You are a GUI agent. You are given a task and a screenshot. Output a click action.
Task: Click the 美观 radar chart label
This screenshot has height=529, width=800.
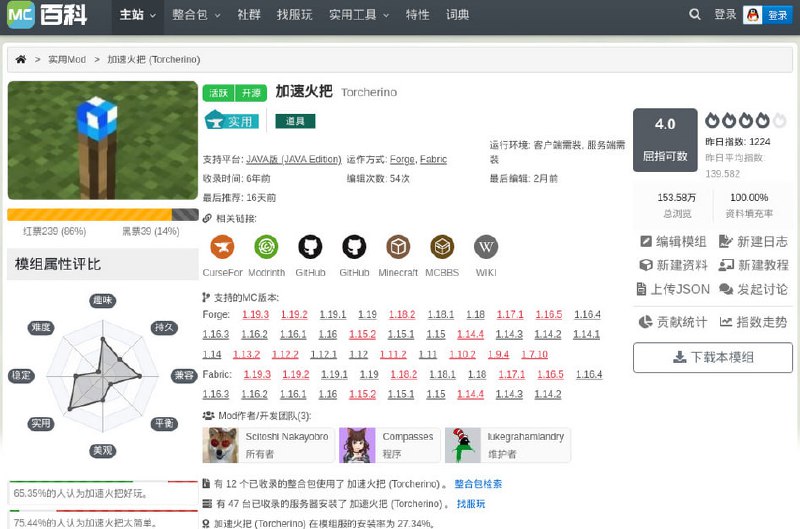(x=103, y=450)
